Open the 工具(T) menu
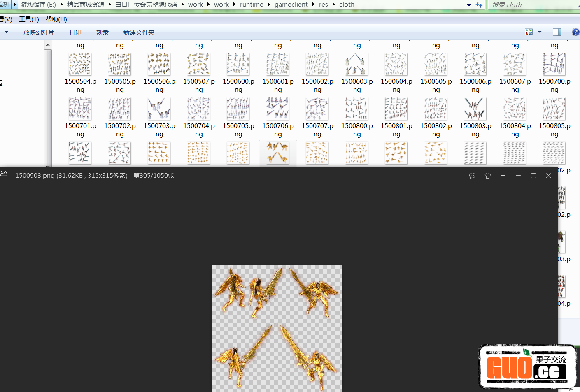The height and width of the screenshot is (392, 580). (x=29, y=19)
